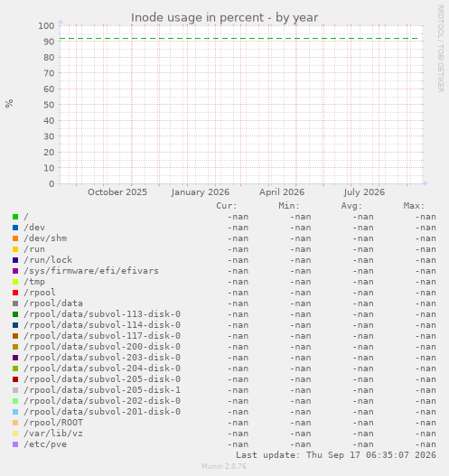
Task: Click the green swatch for /
Action: click(x=15, y=217)
